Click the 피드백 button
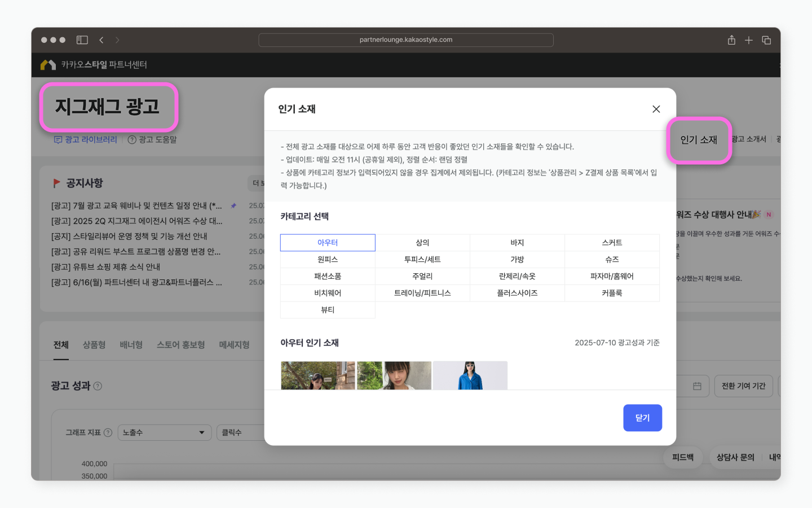The height and width of the screenshot is (508, 812). coord(683,457)
